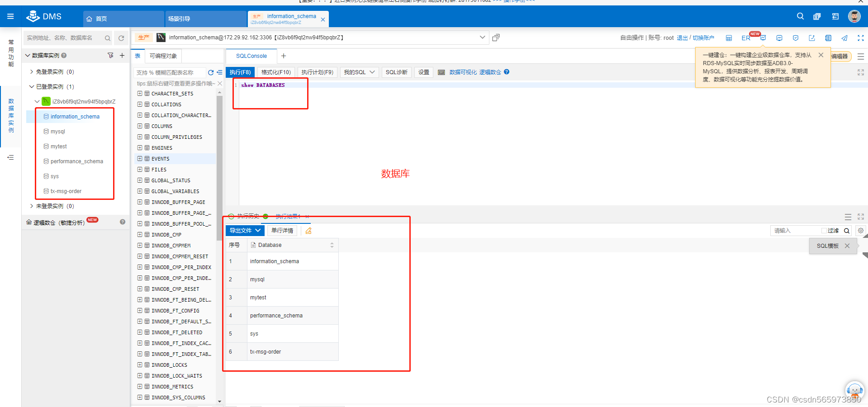
Task: Expand the CHARACTER_SETS table node
Action: coord(140,94)
